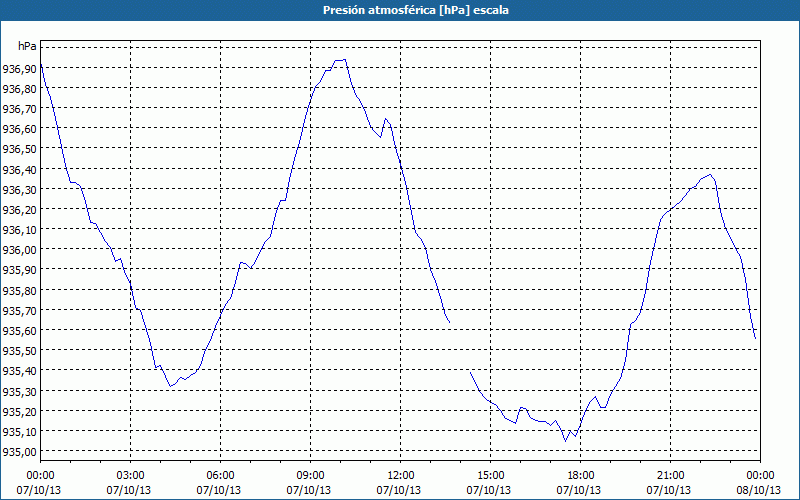Click the '936,10' y-axis value
Image resolution: width=800 pixels, height=500 pixels.
(x=19, y=230)
